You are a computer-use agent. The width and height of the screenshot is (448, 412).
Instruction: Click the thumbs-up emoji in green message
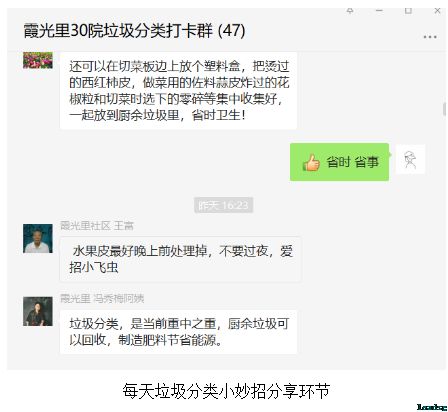[311, 163]
